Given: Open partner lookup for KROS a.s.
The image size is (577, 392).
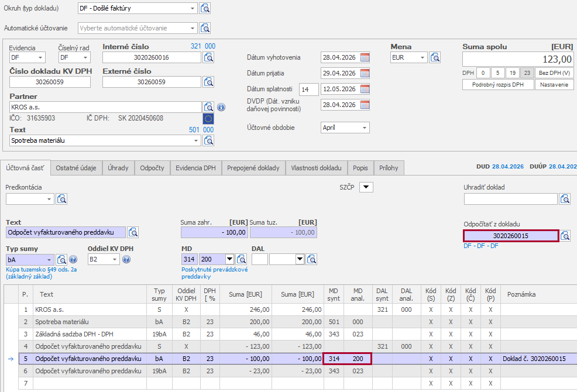Looking at the screenshot, I should (208, 107).
